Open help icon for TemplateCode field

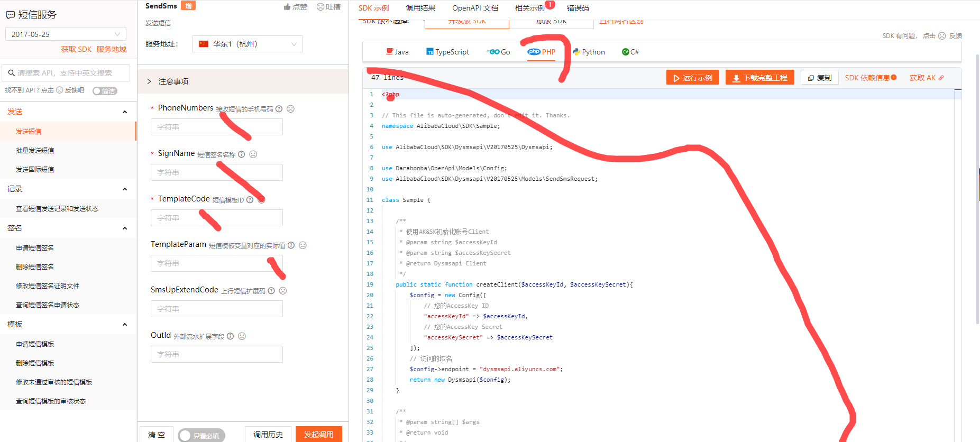click(250, 200)
